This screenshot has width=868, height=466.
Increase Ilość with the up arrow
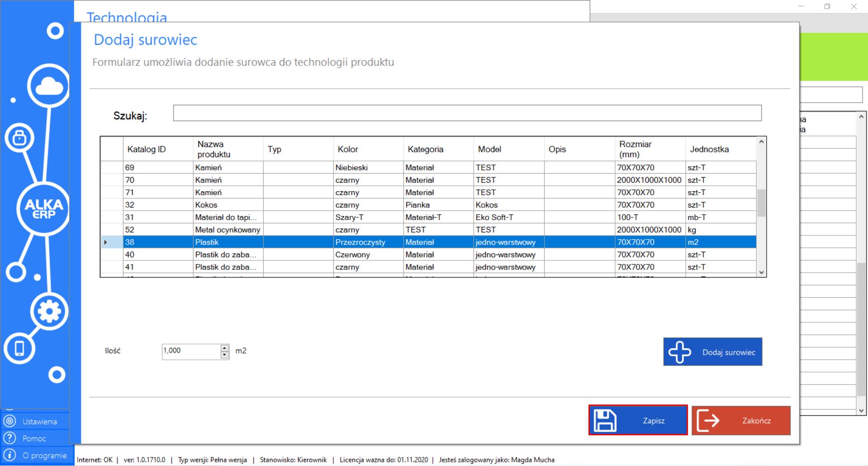(225, 348)
